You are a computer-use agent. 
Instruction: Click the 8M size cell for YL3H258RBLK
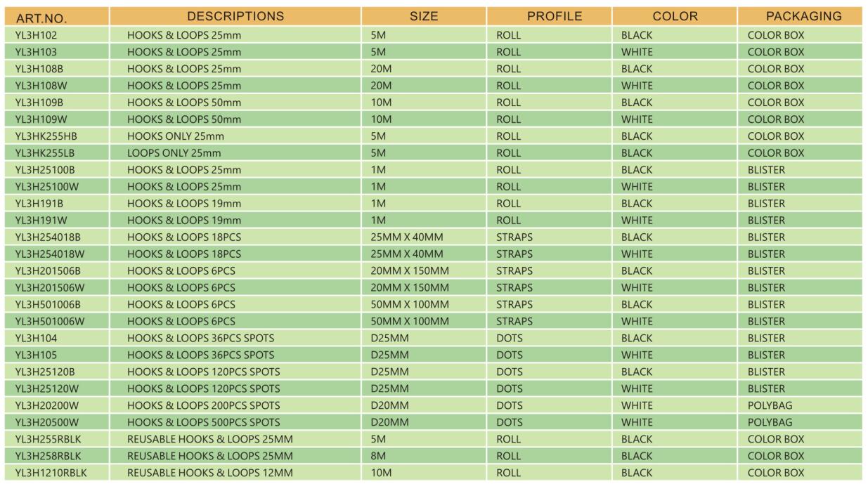378,456
